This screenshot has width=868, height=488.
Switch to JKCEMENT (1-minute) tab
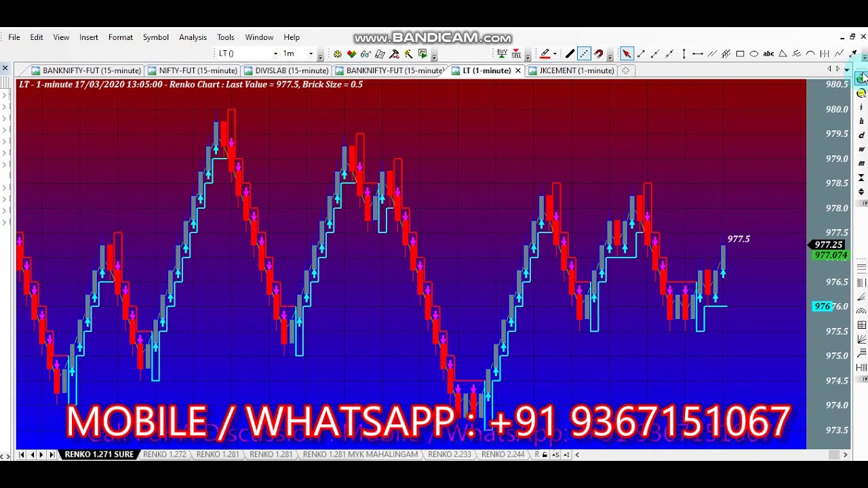click(x=571, y=70)
